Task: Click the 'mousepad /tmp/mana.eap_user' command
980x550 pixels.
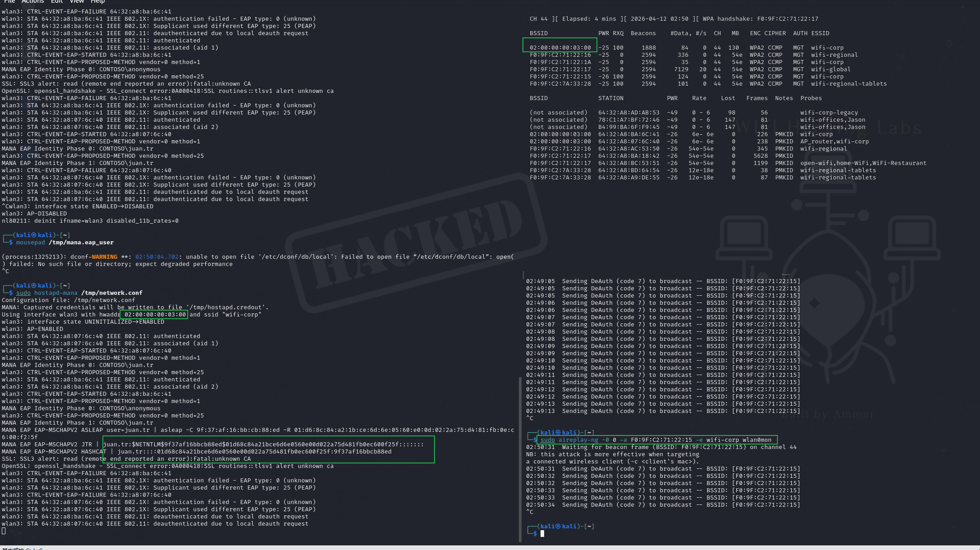Action: pos(65,243)
